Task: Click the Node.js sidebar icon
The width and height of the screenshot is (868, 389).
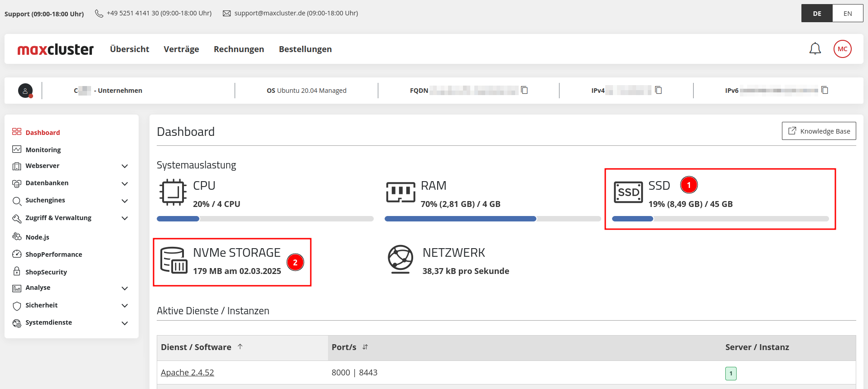Action: pos(17,237)
